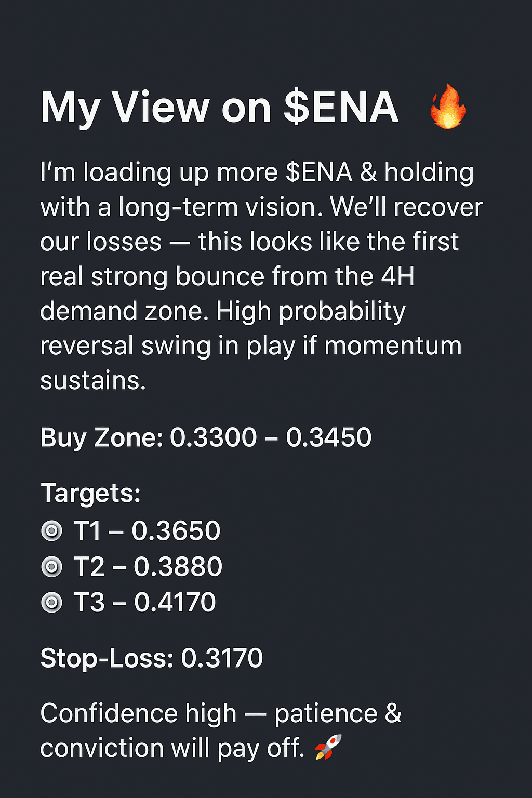Click the target icon next to T3

51,603
